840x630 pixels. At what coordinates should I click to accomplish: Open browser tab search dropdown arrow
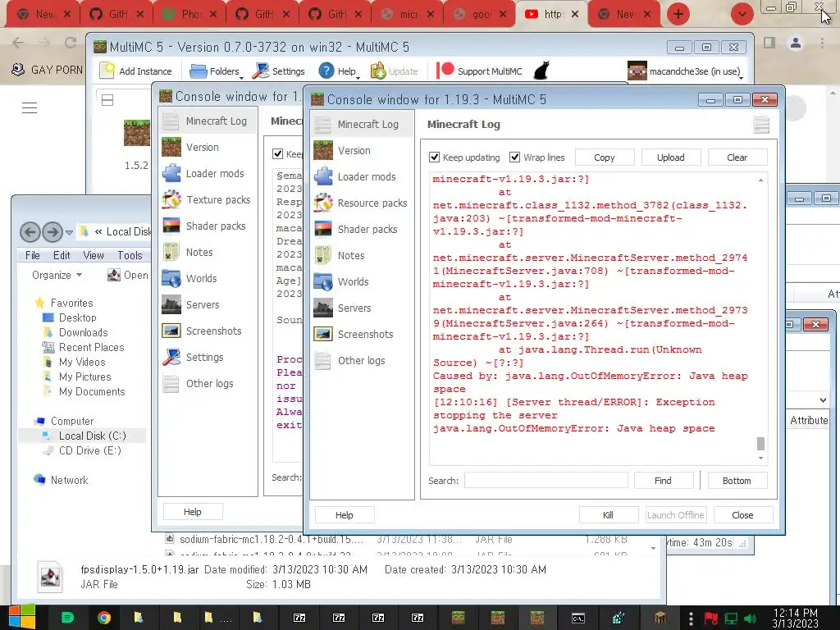(742, 15)
